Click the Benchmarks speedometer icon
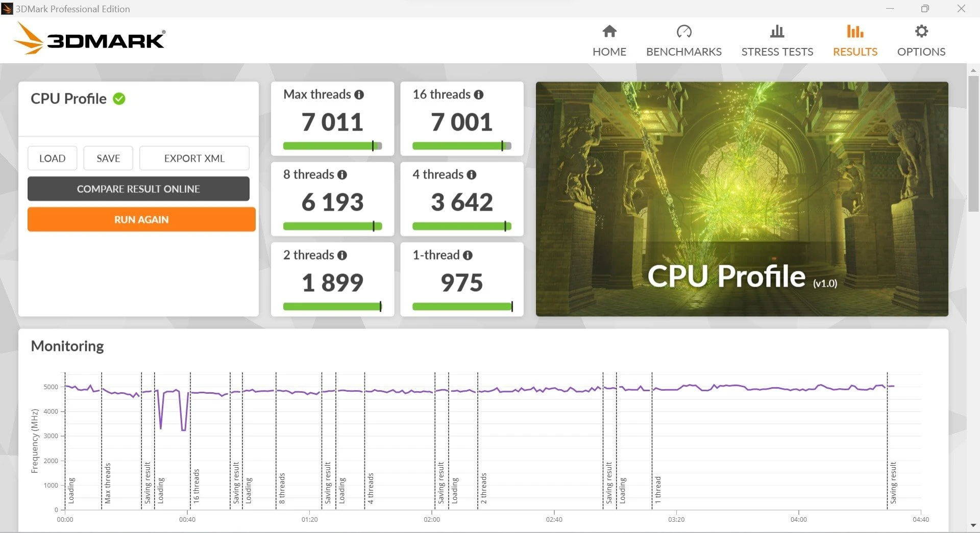This screenshot has height=533, width=980. pos(684,32)
